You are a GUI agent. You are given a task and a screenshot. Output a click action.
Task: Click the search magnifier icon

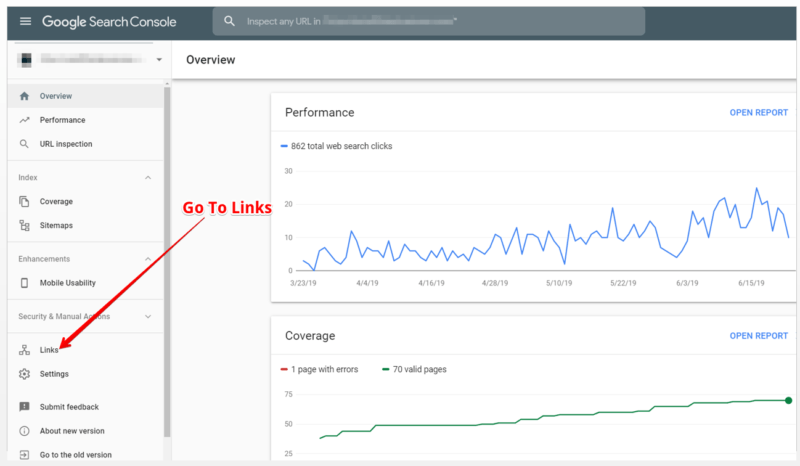[230, 21]
